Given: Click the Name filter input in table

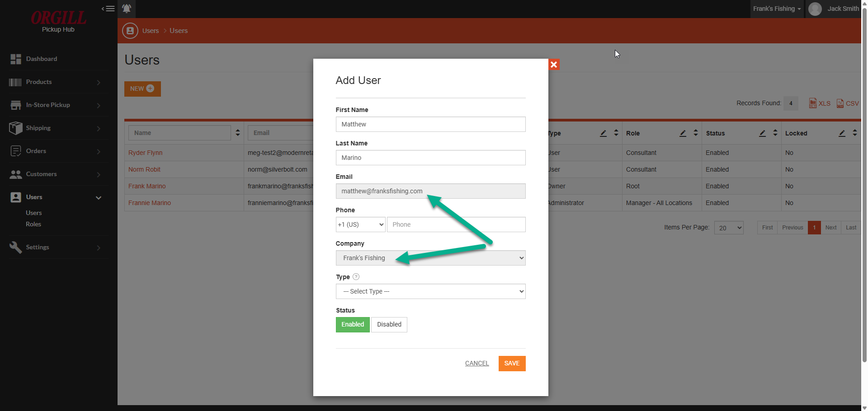Looking at the screenshot, I should 179,133.
